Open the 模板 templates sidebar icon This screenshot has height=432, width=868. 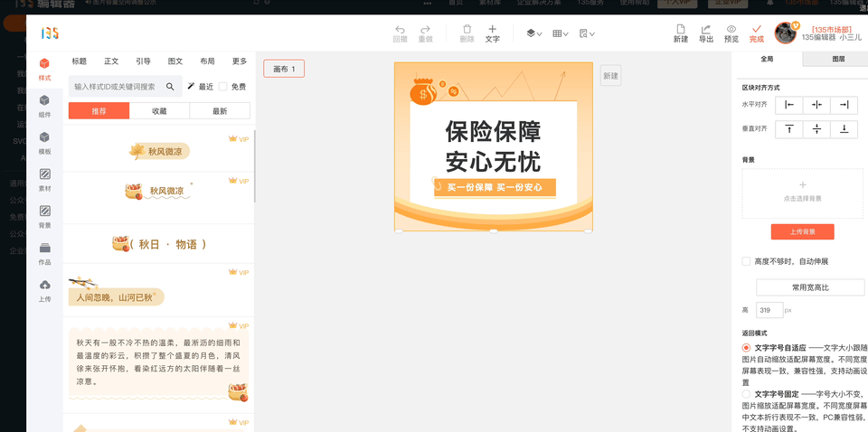coord(44,137)
